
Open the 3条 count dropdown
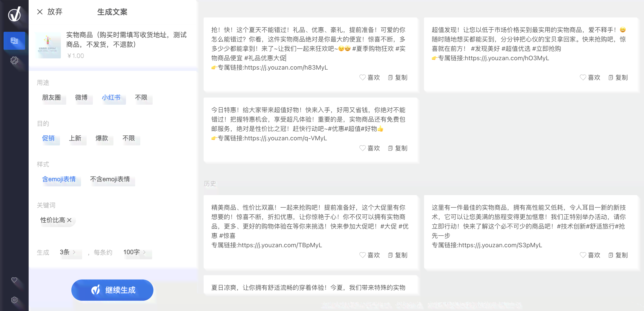[x=68, y=252]
